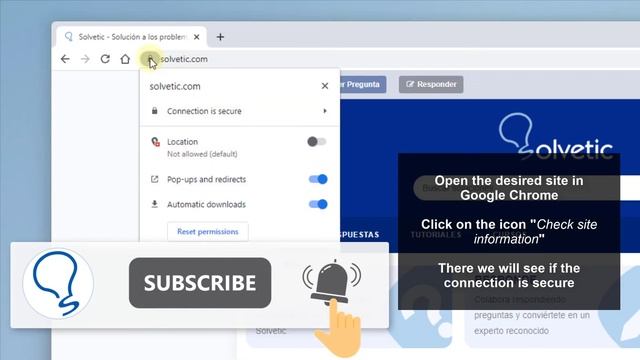Click solvetic.com in the address bar
640x360 pixels.
click(x=184, y=59)
